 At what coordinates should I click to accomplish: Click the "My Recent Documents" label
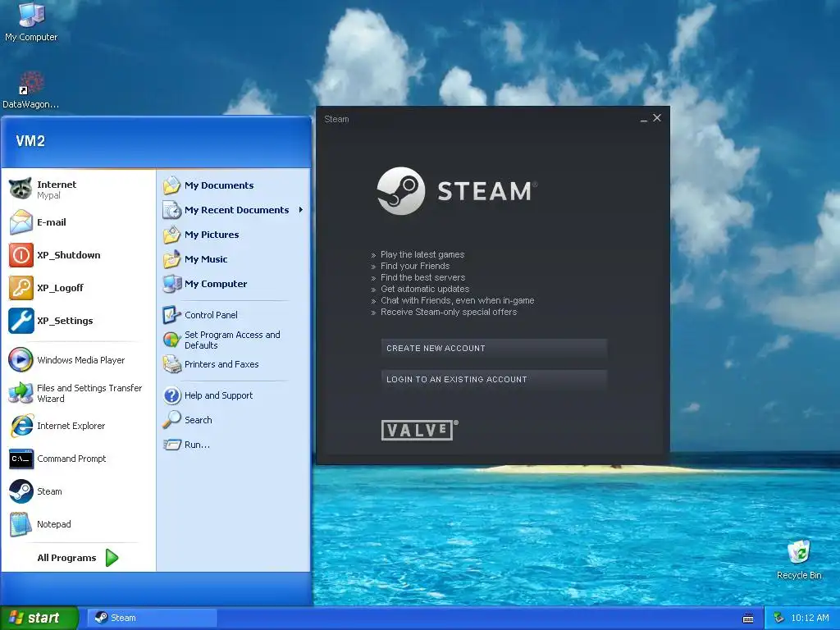[x=237, y=210]
